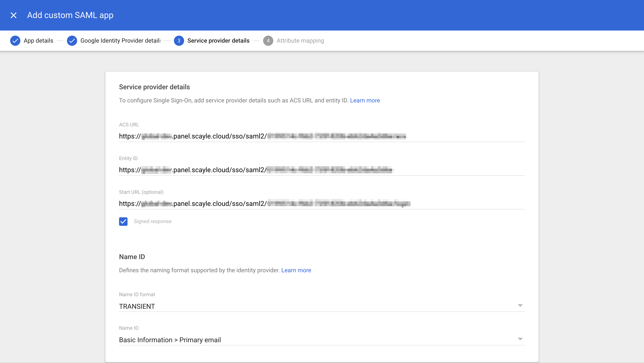The height and width of the screenshot is (363, 644).
Task: Jump to Attribute mapping step label
Action: [300, 40]
